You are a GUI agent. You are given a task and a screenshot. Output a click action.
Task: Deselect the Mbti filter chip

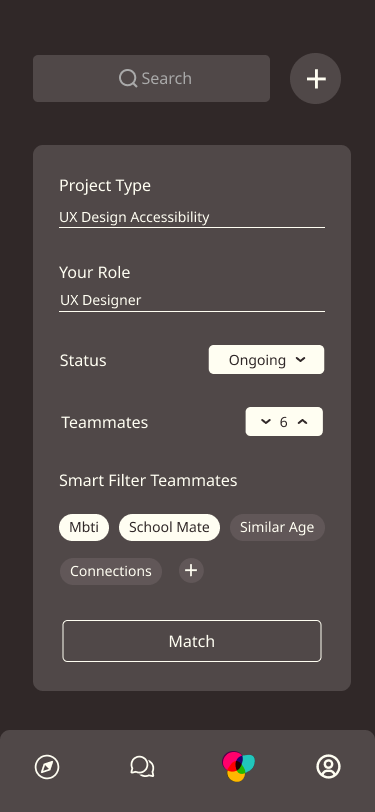coord(84,527)
